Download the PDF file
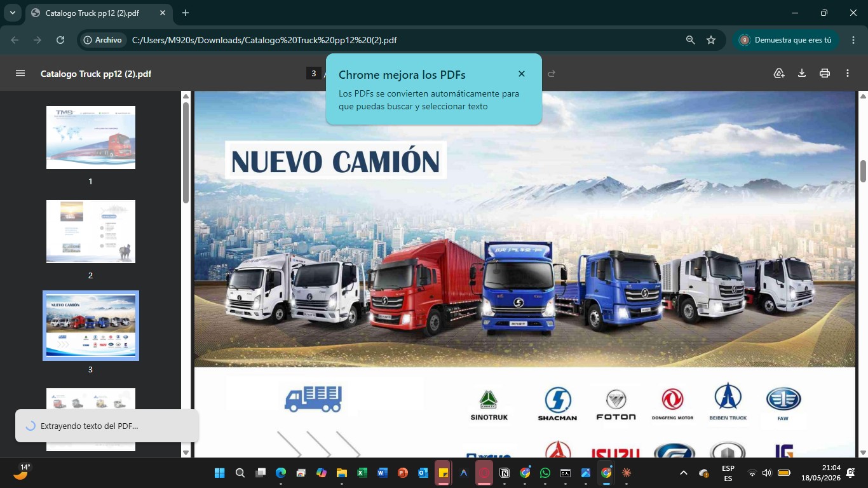This screenshot has width=868, height=488. [802, 73]
